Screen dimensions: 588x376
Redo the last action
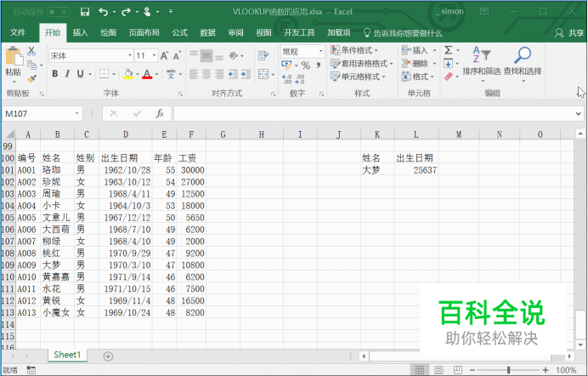[x=127, y=12]
